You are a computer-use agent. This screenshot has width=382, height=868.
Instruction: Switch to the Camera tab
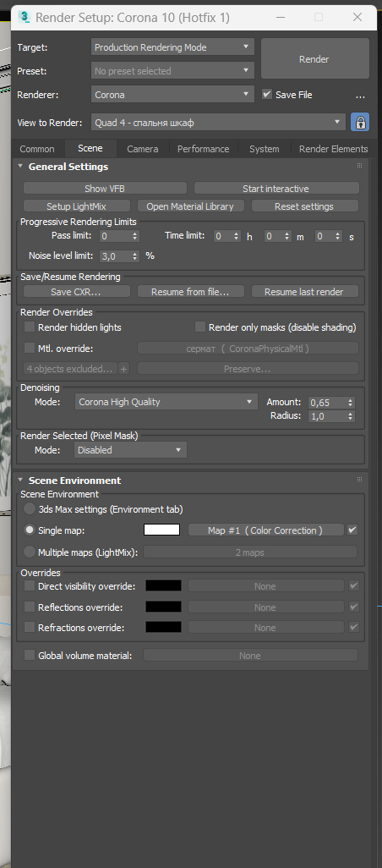pyautogui.click(x=143, y=149)
